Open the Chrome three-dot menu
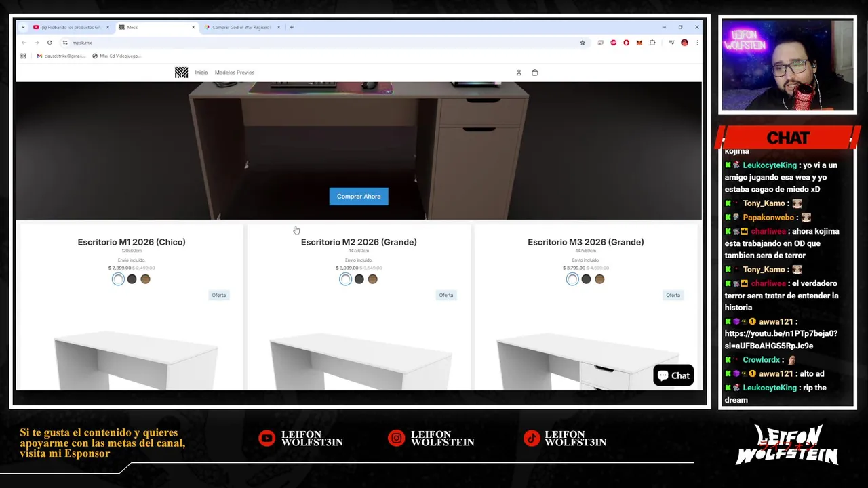 [696, 43]
